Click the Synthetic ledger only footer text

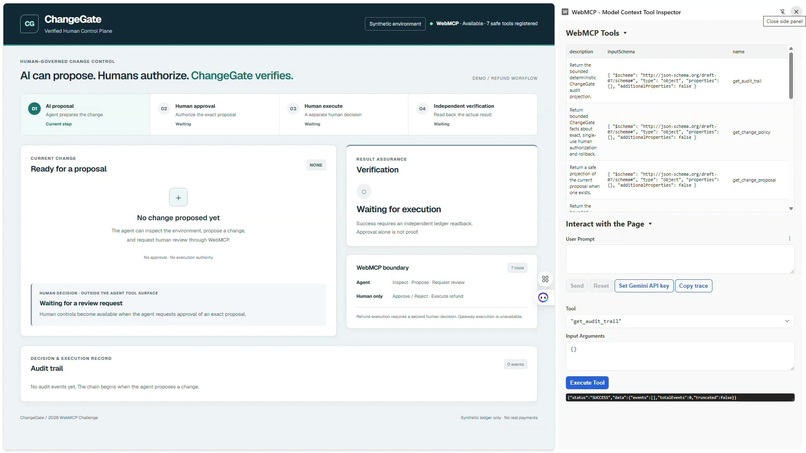[499, 418]
